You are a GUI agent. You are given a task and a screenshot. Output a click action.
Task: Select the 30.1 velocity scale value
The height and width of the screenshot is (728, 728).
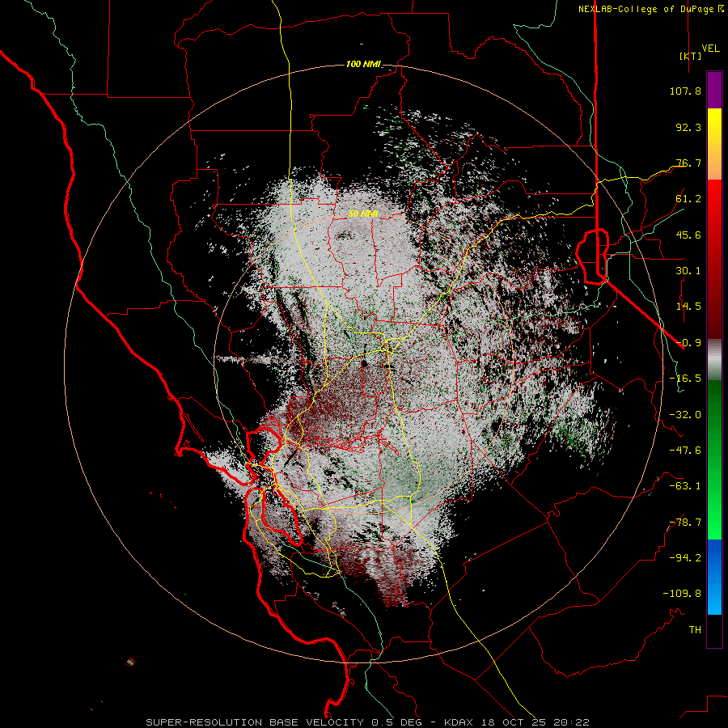[688, 271]
